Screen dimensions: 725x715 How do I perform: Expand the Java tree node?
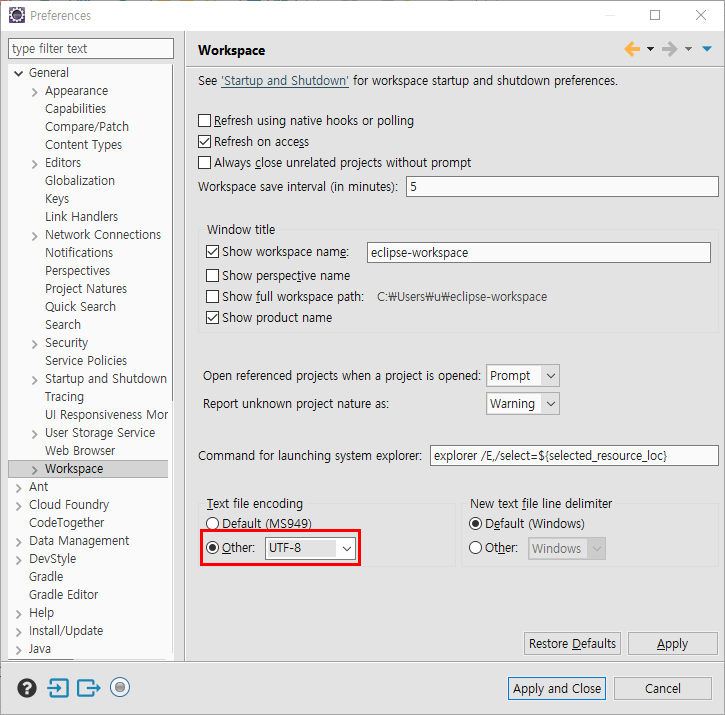tap(18, 650)
